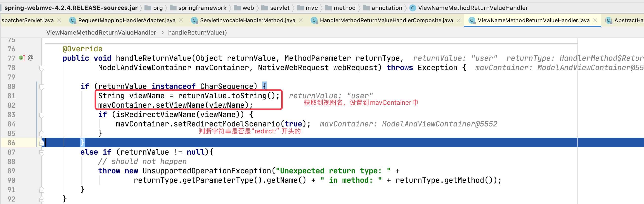The image size is (644, 204).
Task: Switch to the DispatcherServlet.java tab
Action: (28, 20)
